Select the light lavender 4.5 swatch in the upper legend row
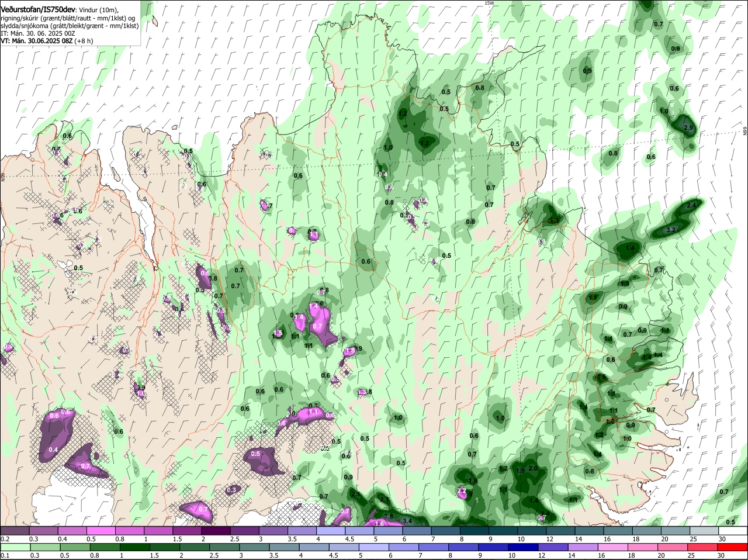The height and width of the screenshot is (560, 748). pos(359,531)
